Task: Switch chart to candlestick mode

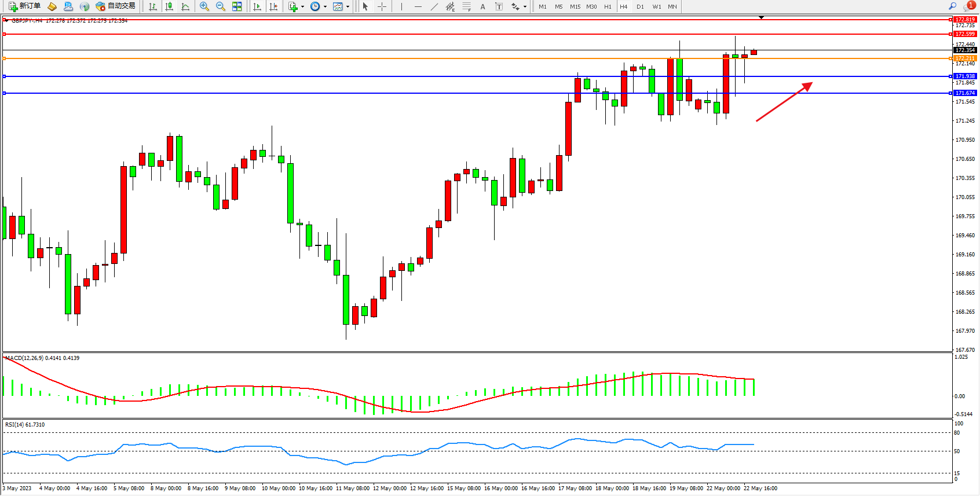Action: [x=169, y=6]
